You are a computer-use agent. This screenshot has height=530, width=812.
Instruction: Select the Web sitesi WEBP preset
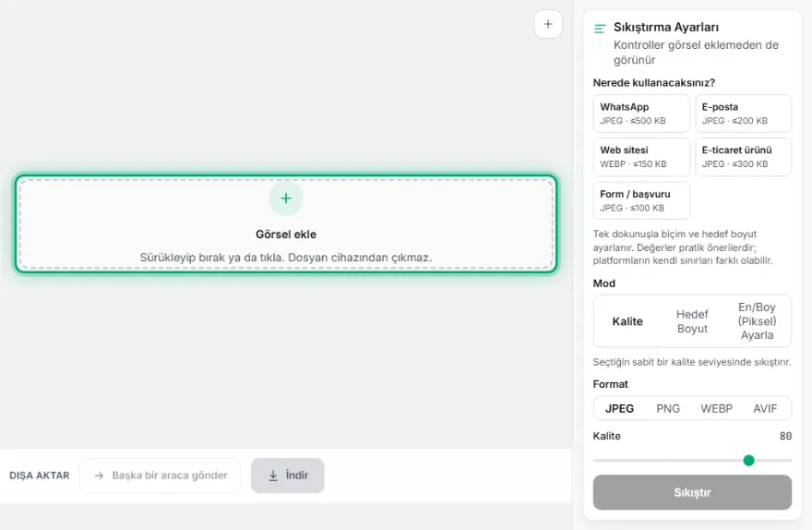[x=641, y=157]
